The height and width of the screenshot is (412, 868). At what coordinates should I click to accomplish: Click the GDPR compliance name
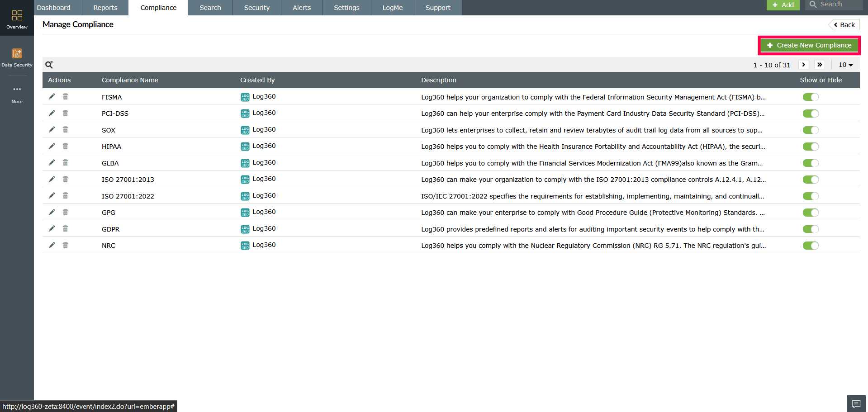click(111, 229)
